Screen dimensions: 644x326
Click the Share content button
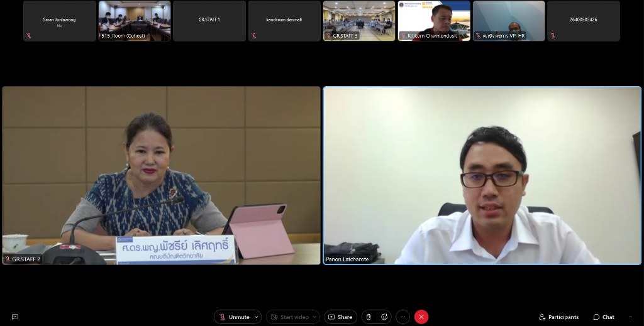[340, 317]
